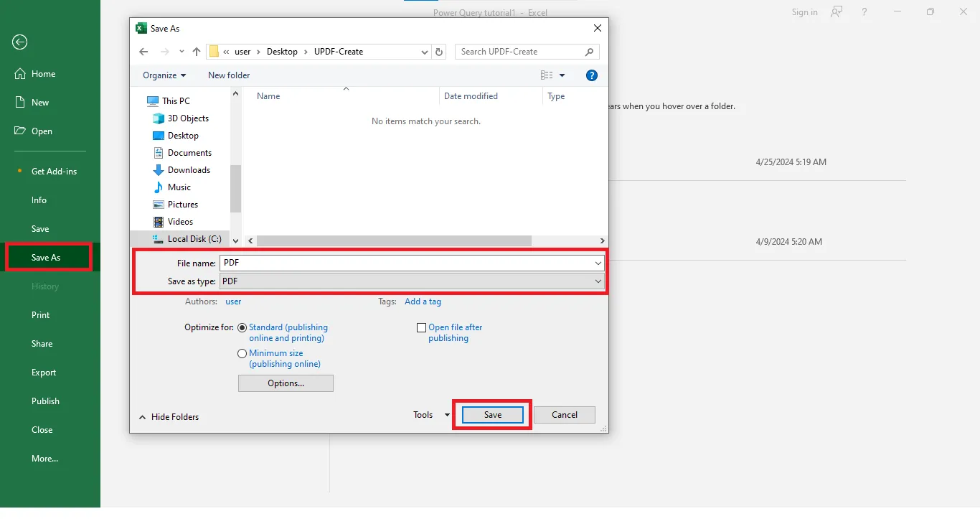Click the Save button
The image size is (980, 519).
click(x=491, y=414)
